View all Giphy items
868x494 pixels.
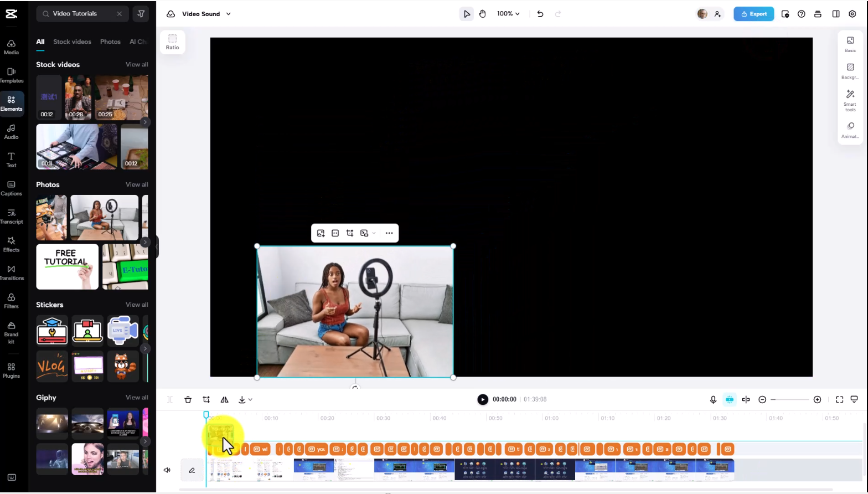tap(137, 398)
